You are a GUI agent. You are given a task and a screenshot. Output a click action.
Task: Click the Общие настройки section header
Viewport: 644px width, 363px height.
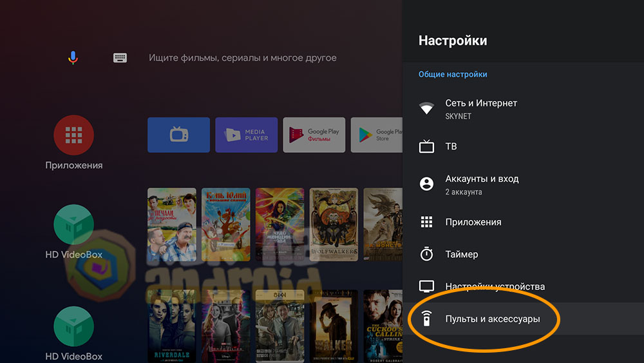click(x=453, y=74)
